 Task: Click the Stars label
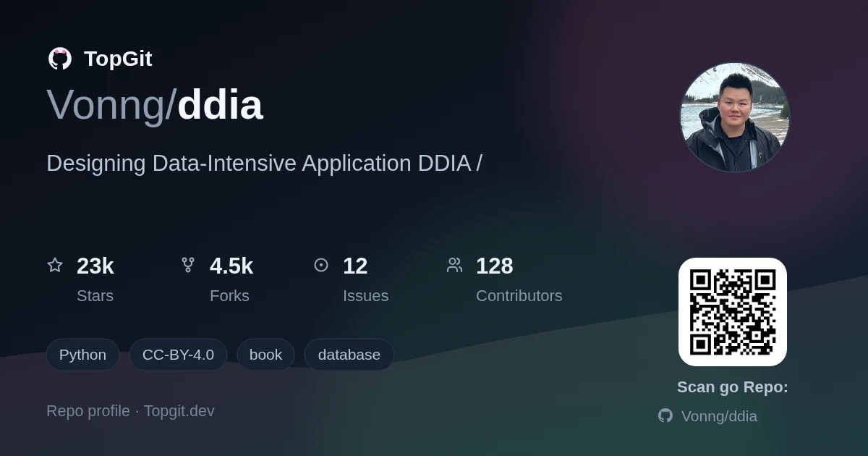(95, 296)
